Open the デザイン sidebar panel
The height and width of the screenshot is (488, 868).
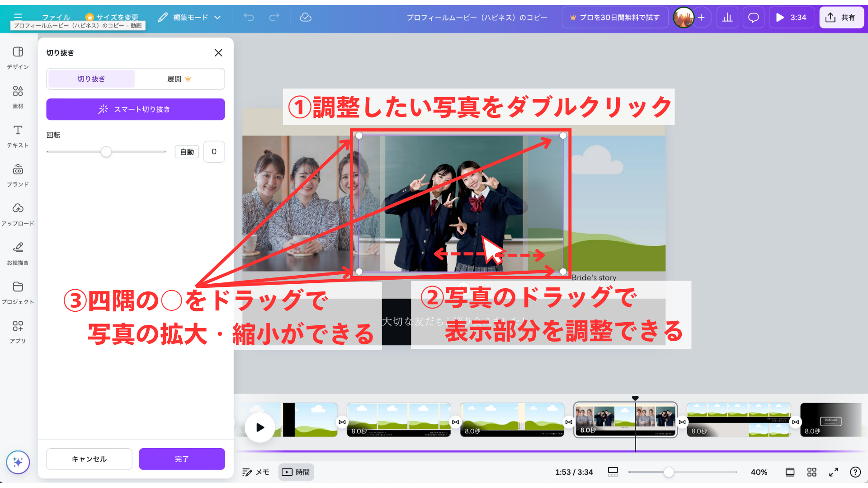coord(18,58)
